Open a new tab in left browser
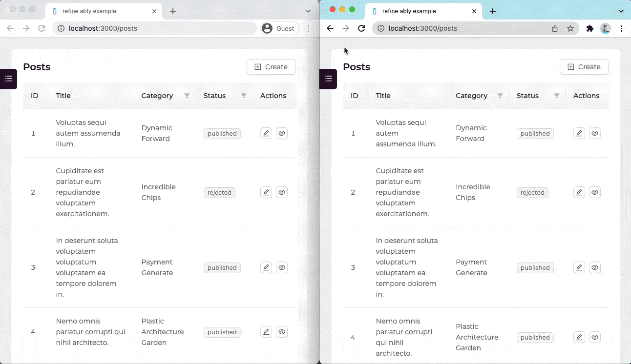 (173, 11)
